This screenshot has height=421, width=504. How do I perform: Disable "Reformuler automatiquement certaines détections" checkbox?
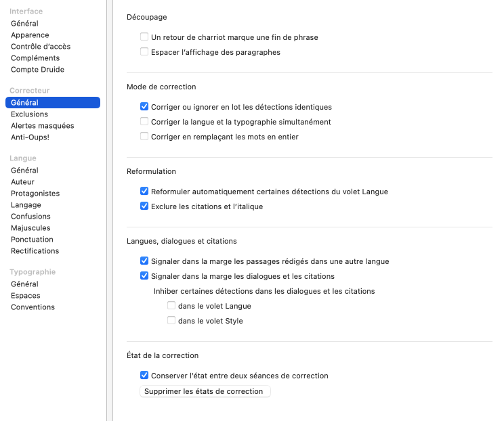(x=144, y=192)
